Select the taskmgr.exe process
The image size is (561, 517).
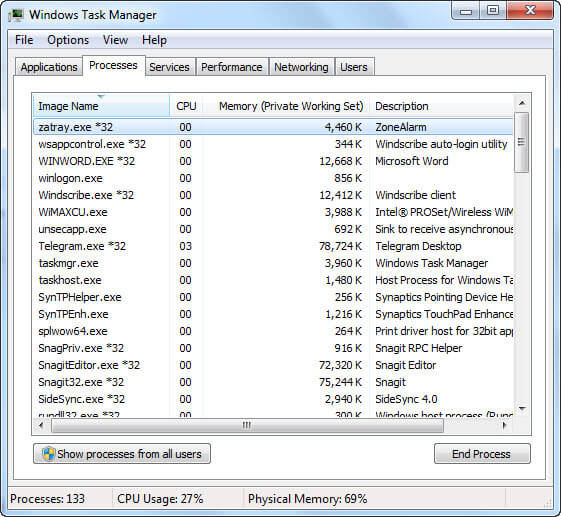click(x=273, y=263)
